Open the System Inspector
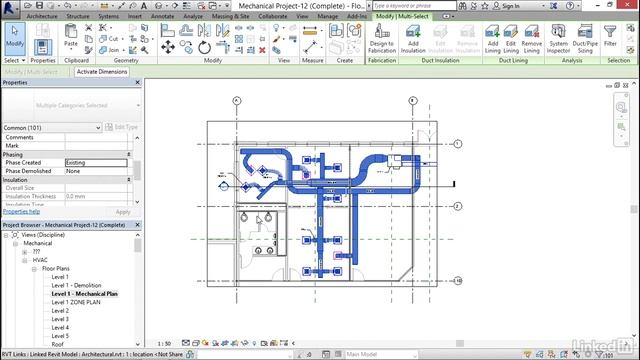Viewport: 640px width, 360px height. pyautogui.click(x=558, y=38)
